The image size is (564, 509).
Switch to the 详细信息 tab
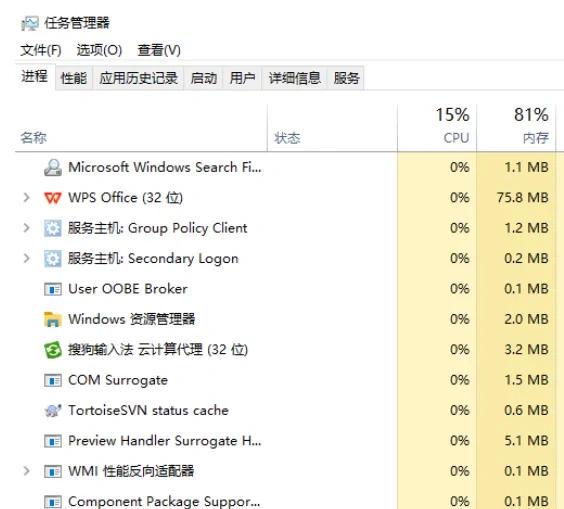coord(294,78)
